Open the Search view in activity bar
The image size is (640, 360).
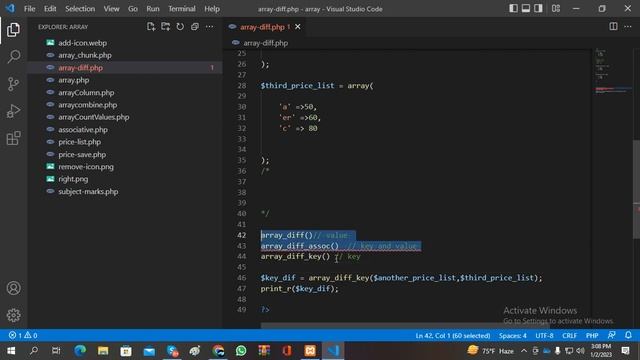coord(13,57)
